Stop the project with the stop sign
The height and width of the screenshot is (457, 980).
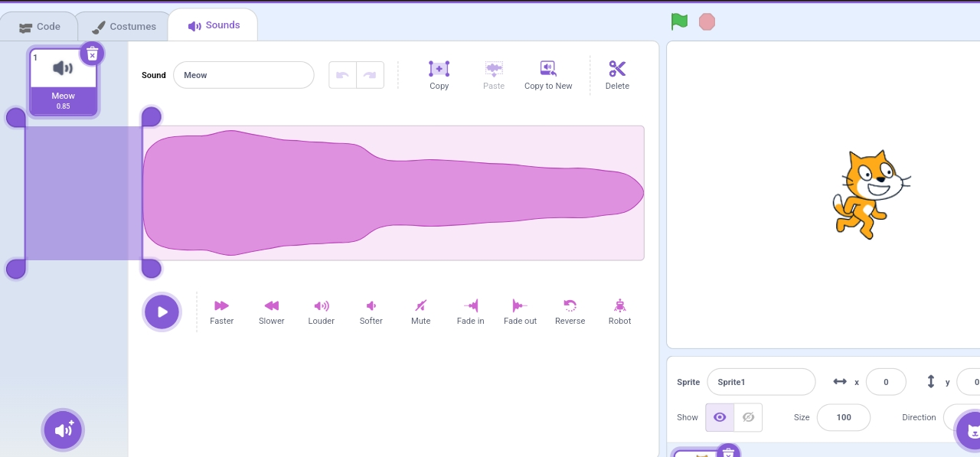click(x=707, y=21)
